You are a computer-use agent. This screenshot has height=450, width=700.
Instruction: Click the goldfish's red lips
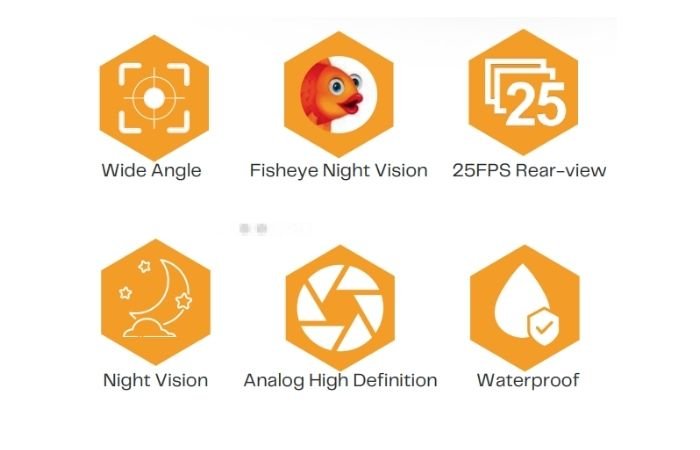352,104
